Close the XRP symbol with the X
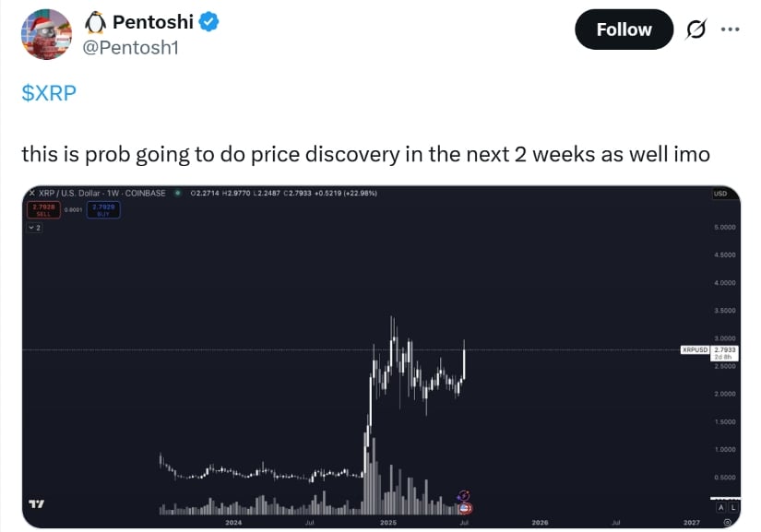The width and height of the screenshot is (761, 532). (32, 193)
